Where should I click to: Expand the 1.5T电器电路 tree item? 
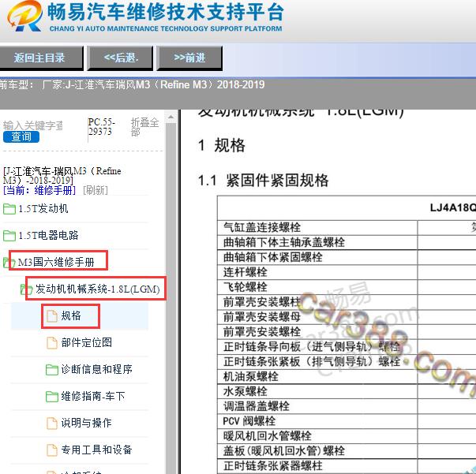click(x=48, y=235)
